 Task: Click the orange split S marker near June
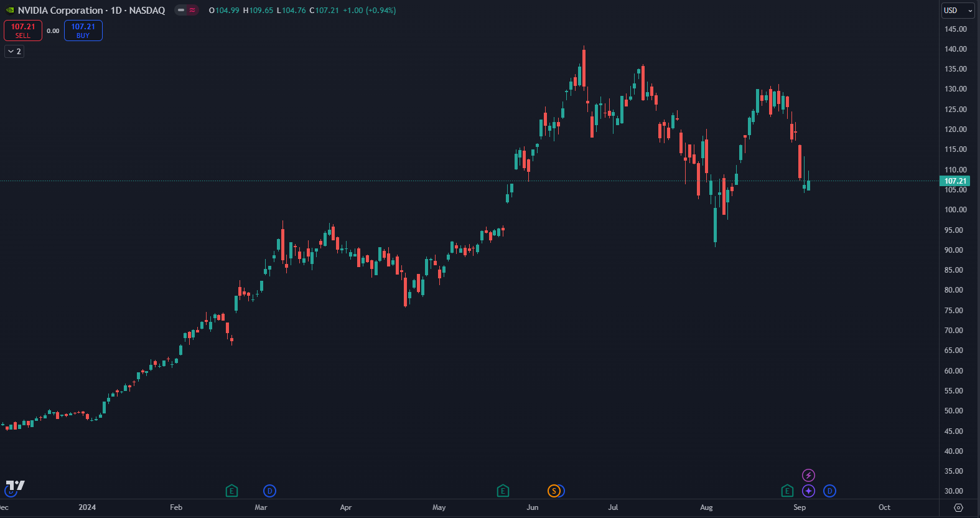pos(553,491)
